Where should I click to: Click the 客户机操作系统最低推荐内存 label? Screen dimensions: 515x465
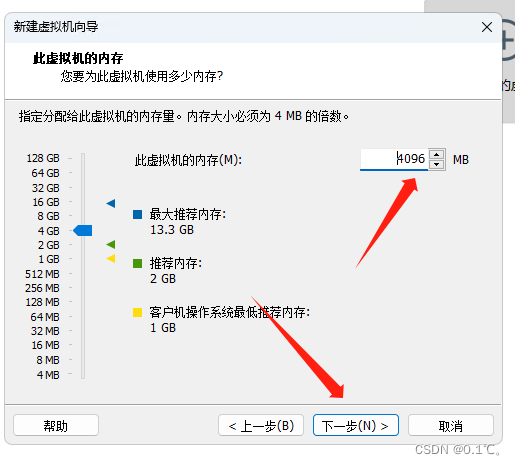click(230, 312)
